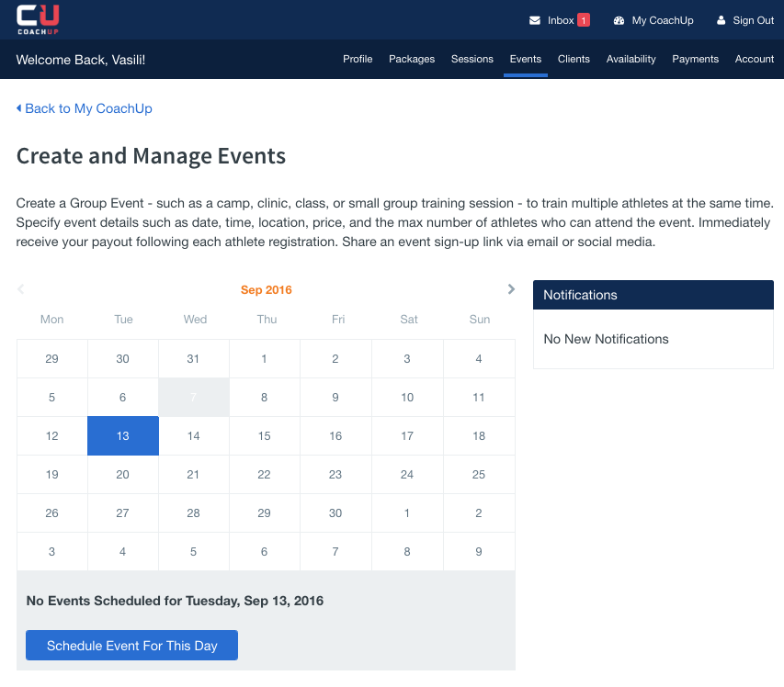Click the My CoachUp dashboard icon

tap(619, 20)
